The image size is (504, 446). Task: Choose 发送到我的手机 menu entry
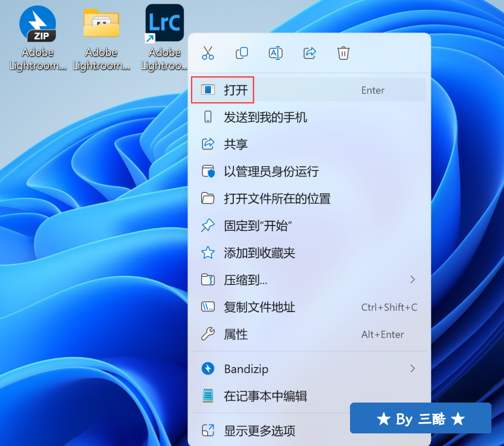pyautogui.click(x=308, y=117)
